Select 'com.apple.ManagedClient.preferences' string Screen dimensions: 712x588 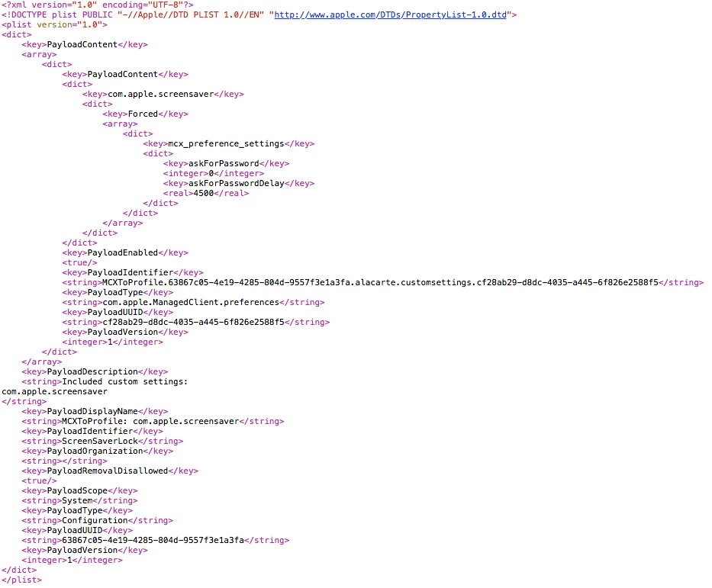pyautogui.click(x=191, y=302)
